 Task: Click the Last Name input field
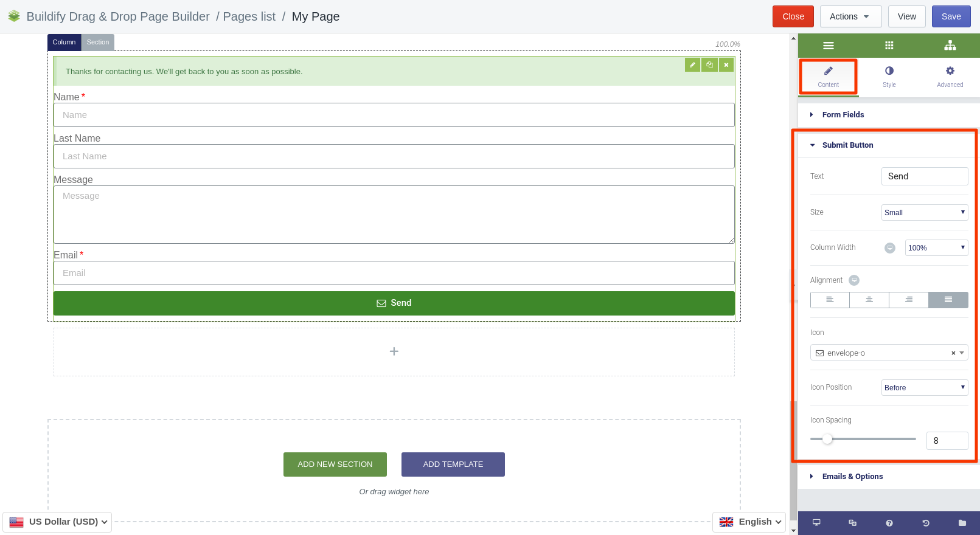coord(394,156)
